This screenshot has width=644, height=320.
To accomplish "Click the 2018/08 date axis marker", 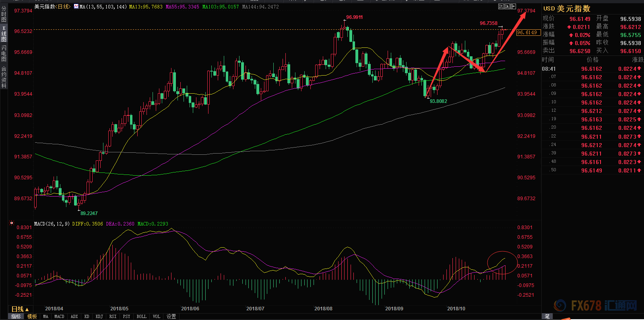I will click(x=323, y=309).
